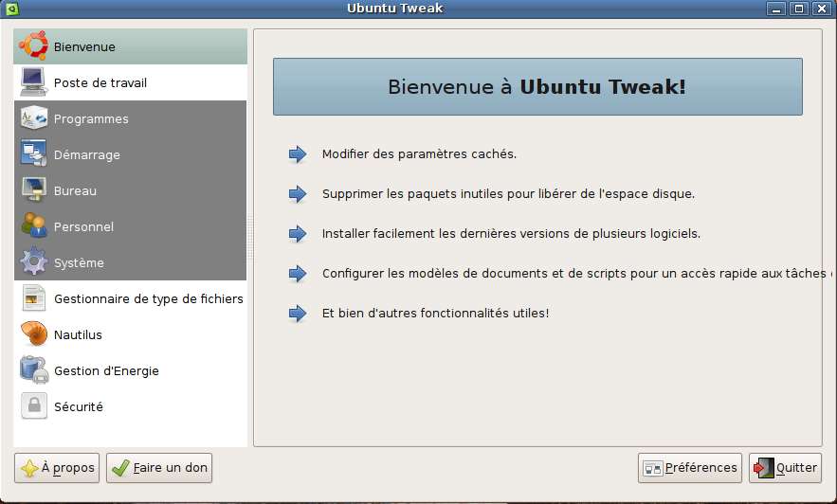This screenshot has height=504, width=837.
Task: Maximize the Ubuntu Tweak window
Action: 799,8
